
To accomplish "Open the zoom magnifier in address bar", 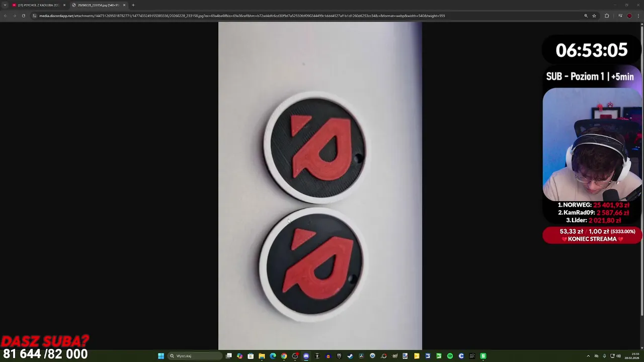I will point(586,16).
